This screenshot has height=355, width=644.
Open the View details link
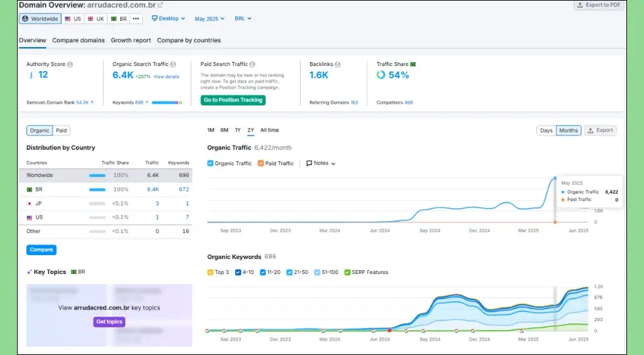[x=166, y=77]
